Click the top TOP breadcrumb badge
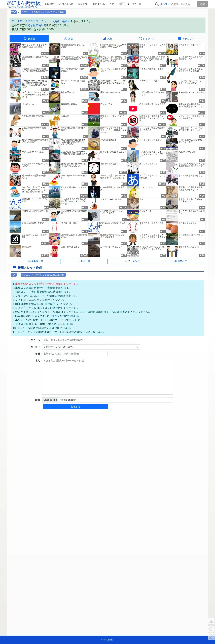The width and height of the screenshot is (215, 644). coord(14,12)
